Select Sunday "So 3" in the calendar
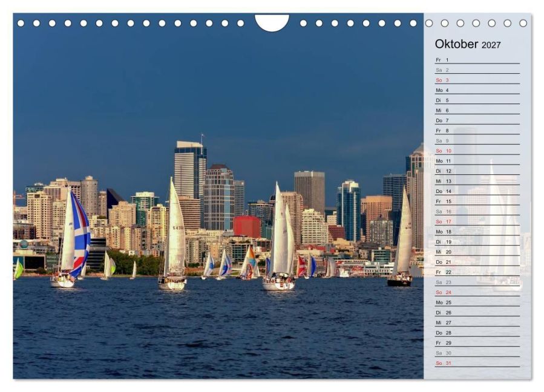This screenshot has width=544, height=392. point(477,80)
